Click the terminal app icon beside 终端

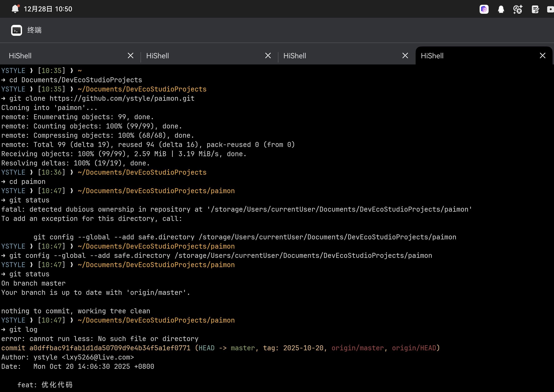point(16,30)
